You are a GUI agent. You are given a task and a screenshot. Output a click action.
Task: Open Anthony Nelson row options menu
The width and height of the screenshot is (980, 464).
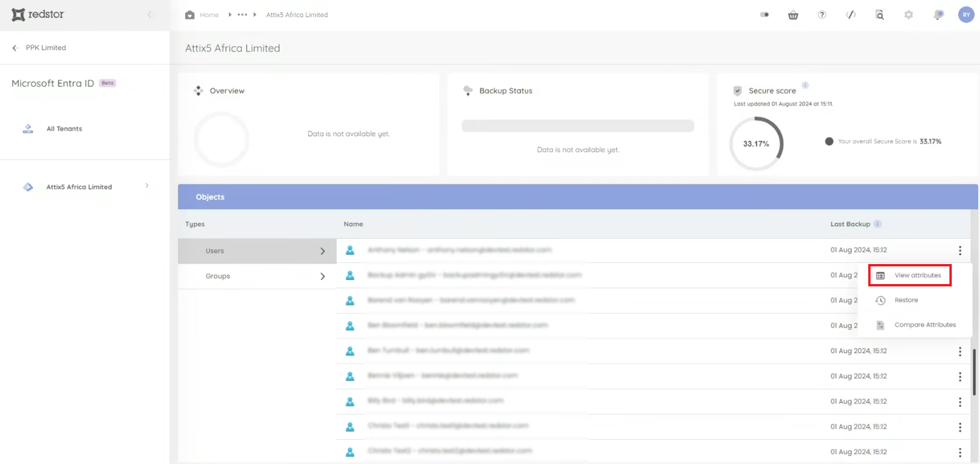(x=960, y=251)
